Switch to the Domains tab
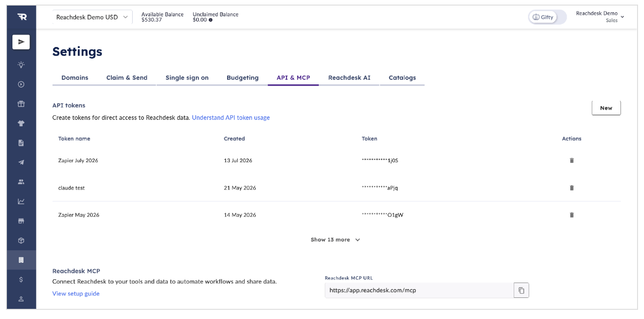 tap(75, 78)
